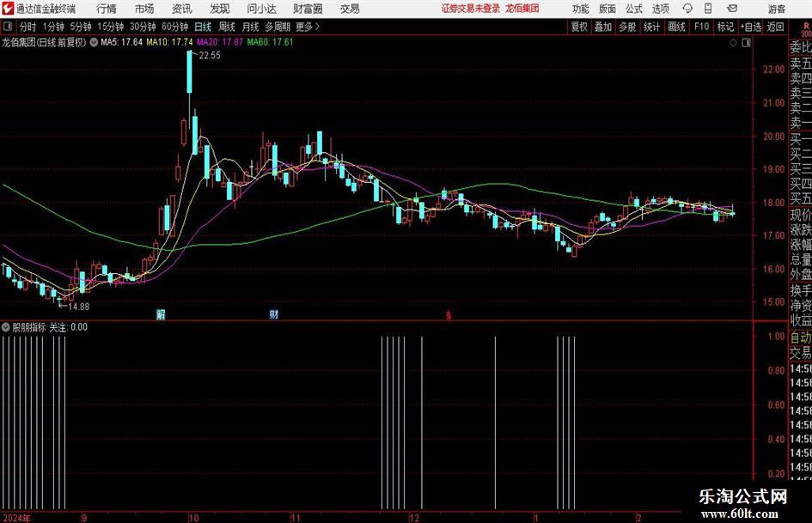Switch to the 1分钟 period tab

click(53, 27)
